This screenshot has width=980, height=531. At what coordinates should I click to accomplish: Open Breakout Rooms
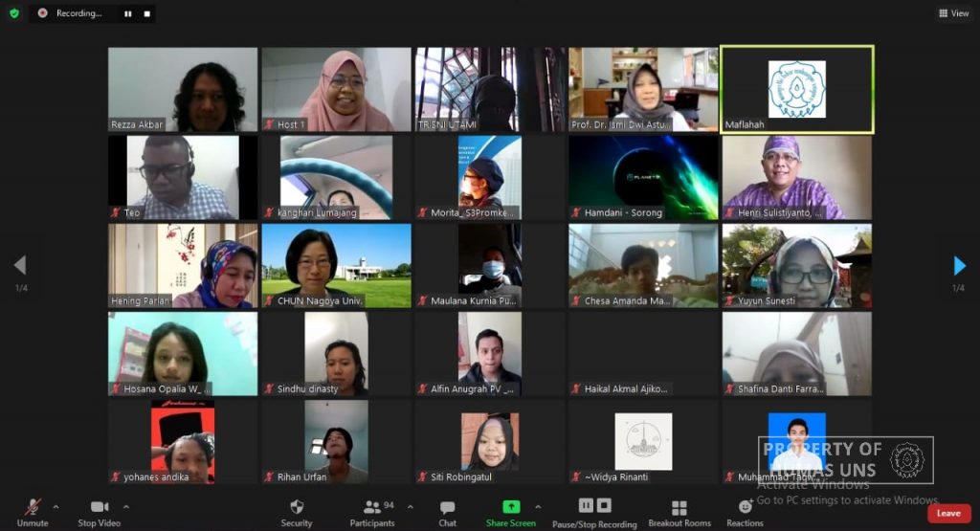[679, 512]
